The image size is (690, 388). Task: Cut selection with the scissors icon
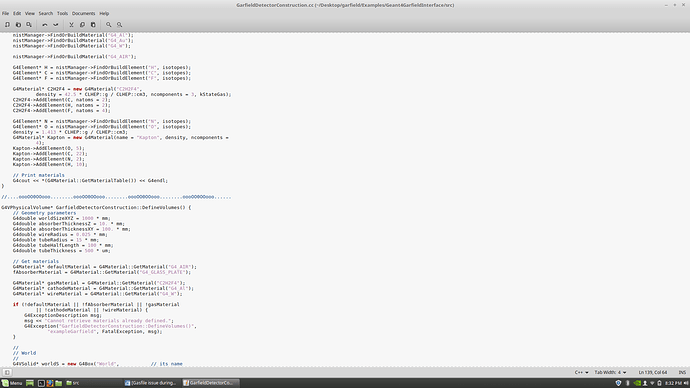[71, 25]
